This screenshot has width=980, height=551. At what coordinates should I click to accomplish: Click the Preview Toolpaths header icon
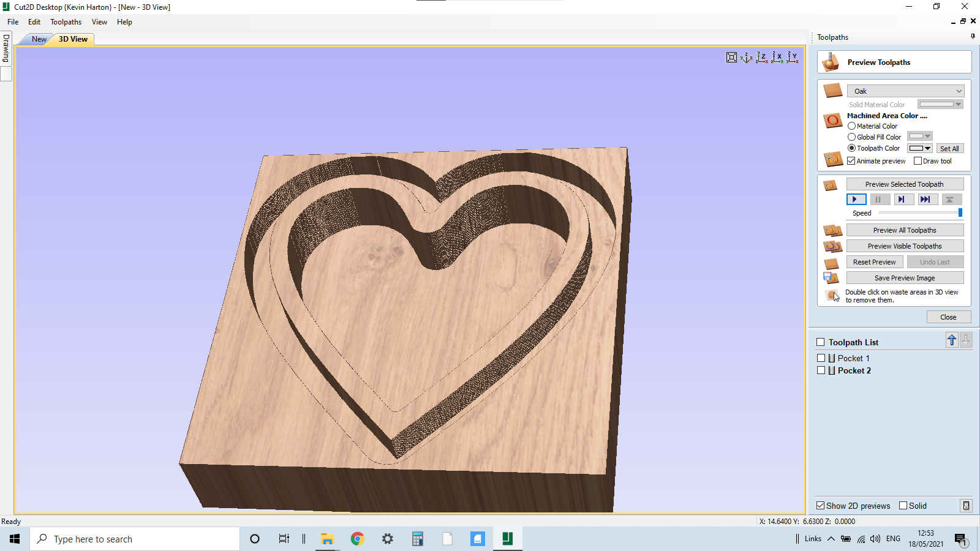(x=831, y=62)
